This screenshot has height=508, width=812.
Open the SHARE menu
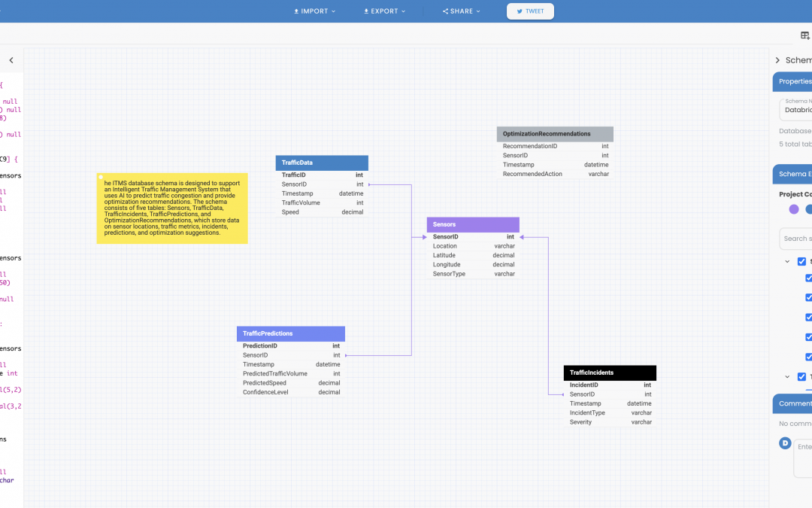(x=462, y=11)
